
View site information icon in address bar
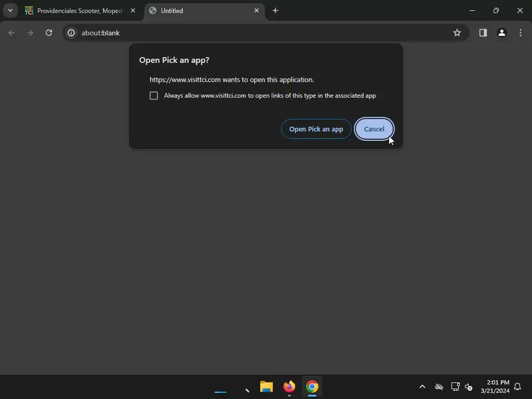point(71,33)
